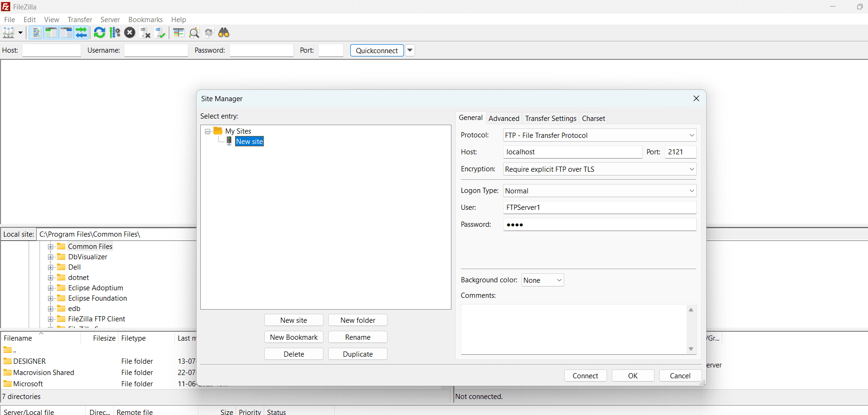Image resolution: width=868 pixels, height=415 pixels.
Task: Click the Duplicate button
Action: pos(357,354)
